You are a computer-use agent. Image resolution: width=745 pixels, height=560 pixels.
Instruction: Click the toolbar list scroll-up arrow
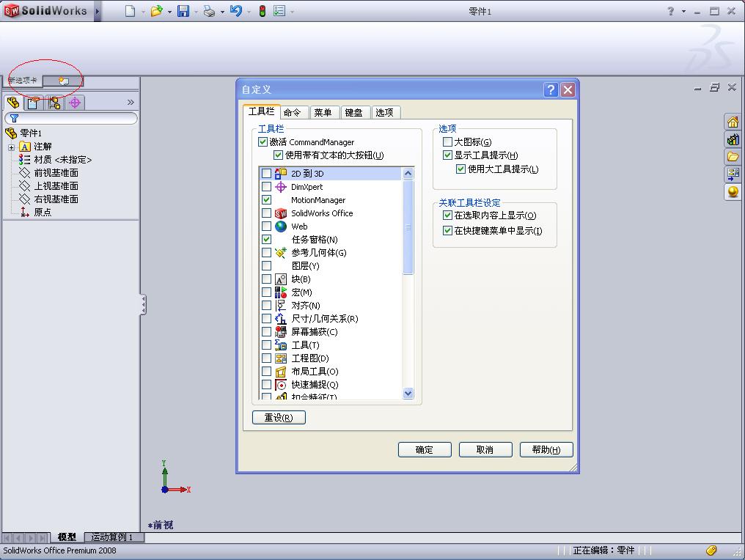coord(408,174)
